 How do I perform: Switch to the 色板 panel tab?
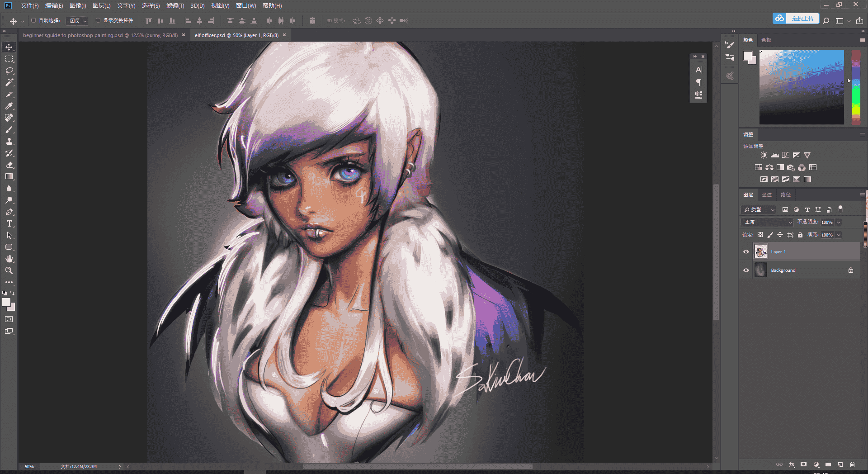(x=766, y=40)
